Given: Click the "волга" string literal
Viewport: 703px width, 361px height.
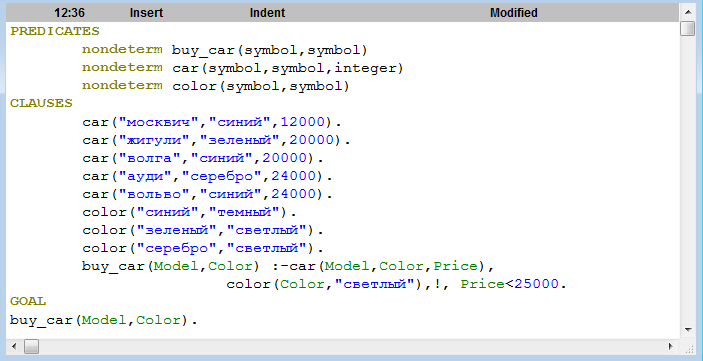Looking at the screenshot, I should coord(150,158).
